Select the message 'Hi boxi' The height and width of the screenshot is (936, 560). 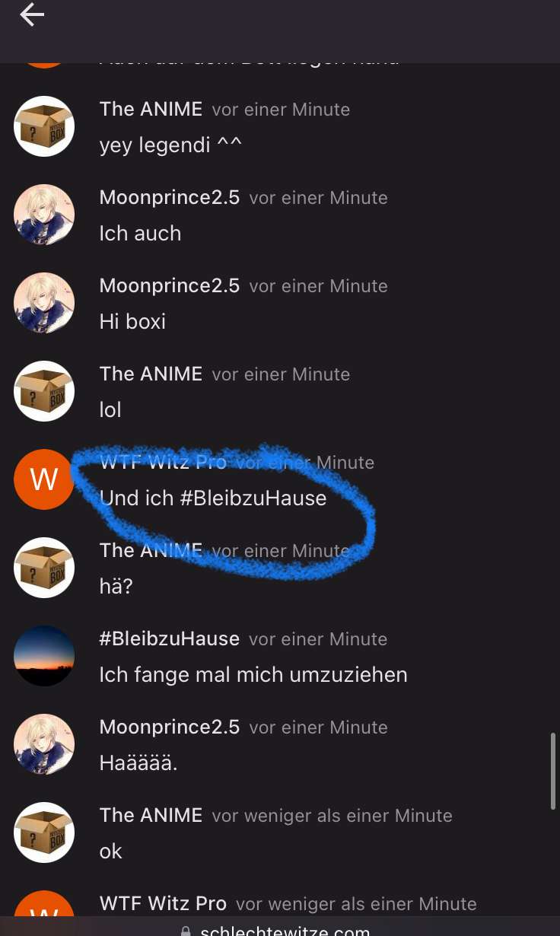(132, 321)
